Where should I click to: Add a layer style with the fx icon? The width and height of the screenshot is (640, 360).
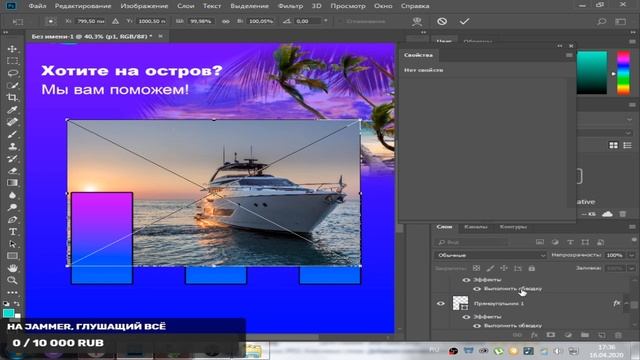point(534,335)
